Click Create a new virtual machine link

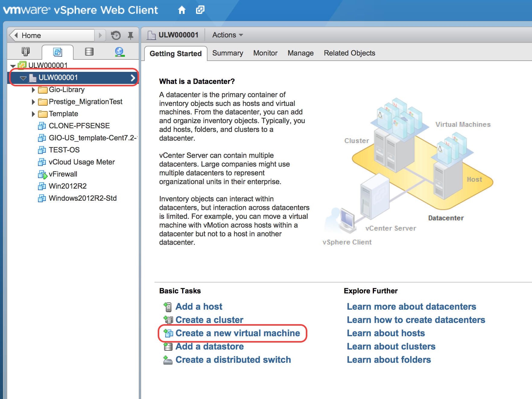(x=238, y=333)
